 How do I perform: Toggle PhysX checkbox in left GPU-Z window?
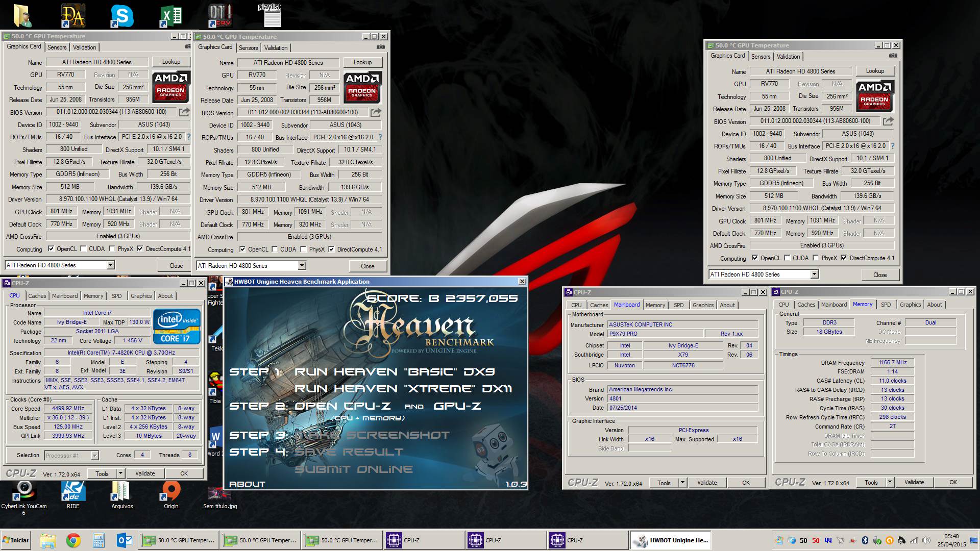(x=112, y=249)
